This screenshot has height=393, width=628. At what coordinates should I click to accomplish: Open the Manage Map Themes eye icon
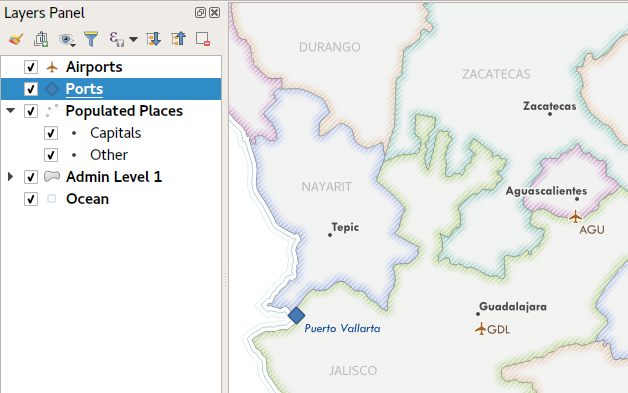coord(66,39)
